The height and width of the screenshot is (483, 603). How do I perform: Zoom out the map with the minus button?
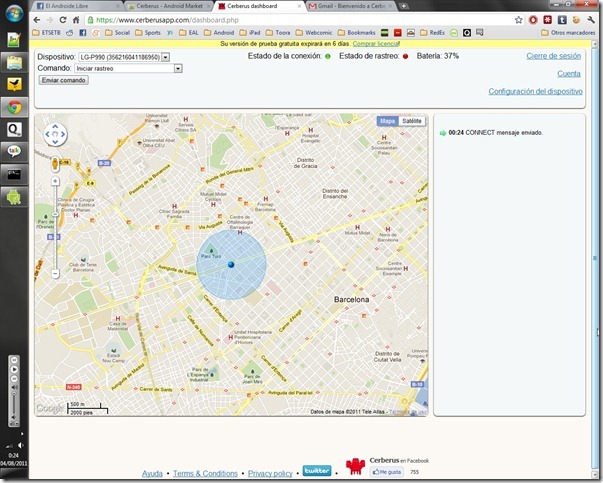click(55, 273)
